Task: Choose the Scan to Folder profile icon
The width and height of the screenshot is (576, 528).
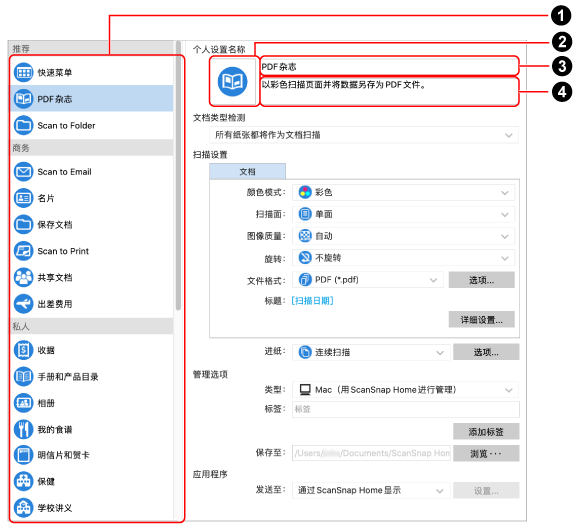Action: tap(24, 125)
